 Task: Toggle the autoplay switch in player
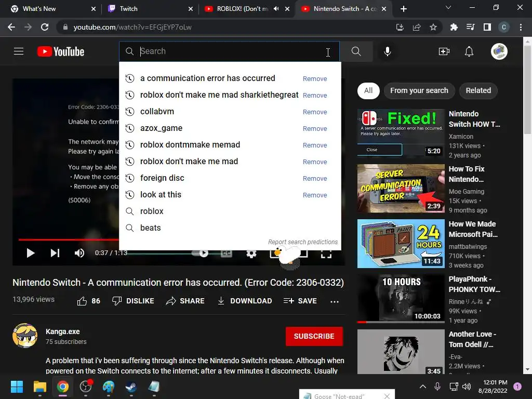[201, 253]
